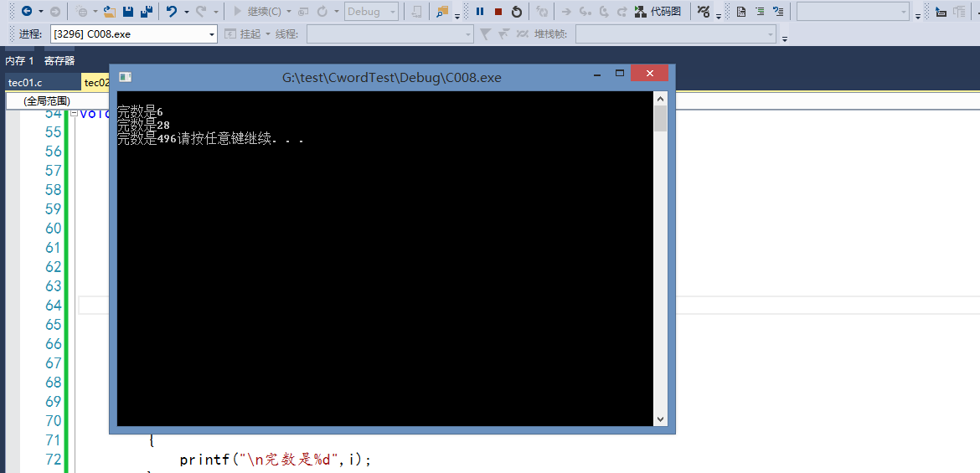Click the restart circular arrow near 继续

coord(322,11)
